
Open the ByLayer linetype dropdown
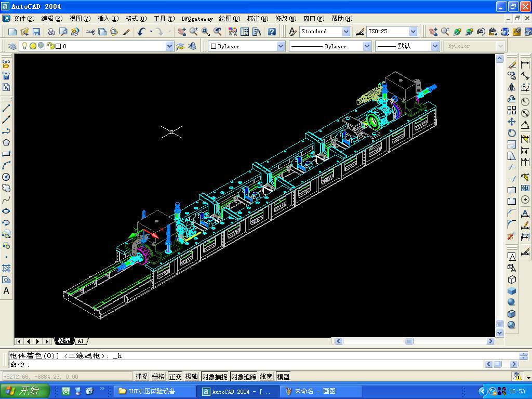[x=367, y=46]
